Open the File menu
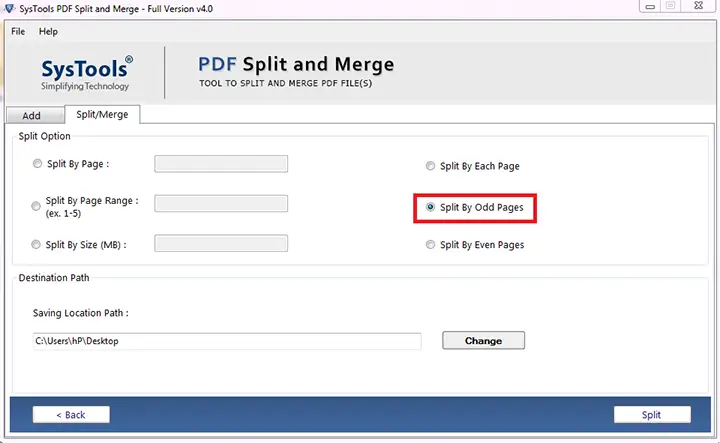The height and width of the screenshot is (443, 720). 18,31
